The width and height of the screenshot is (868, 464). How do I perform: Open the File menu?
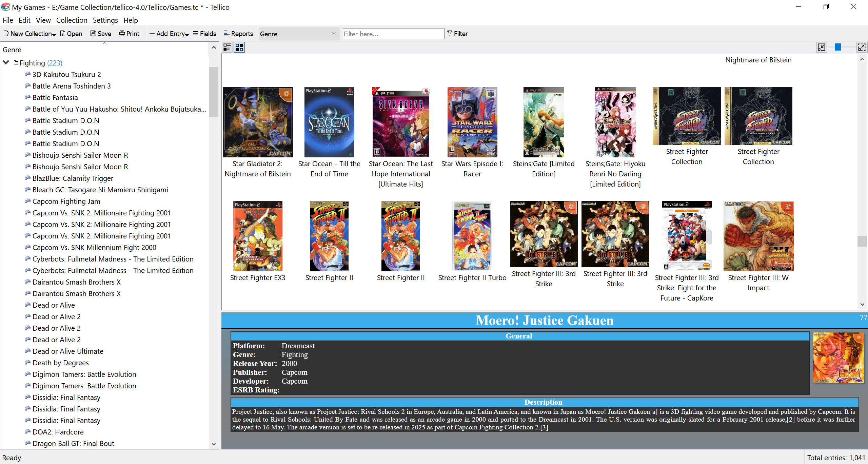[x=8, y=20]
